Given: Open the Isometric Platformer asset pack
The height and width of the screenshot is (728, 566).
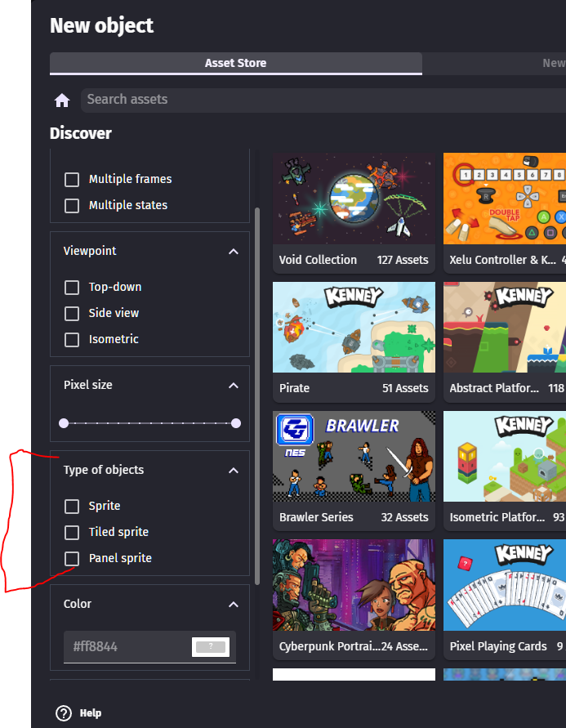Looking at the screenshot, I should point(505,471).
